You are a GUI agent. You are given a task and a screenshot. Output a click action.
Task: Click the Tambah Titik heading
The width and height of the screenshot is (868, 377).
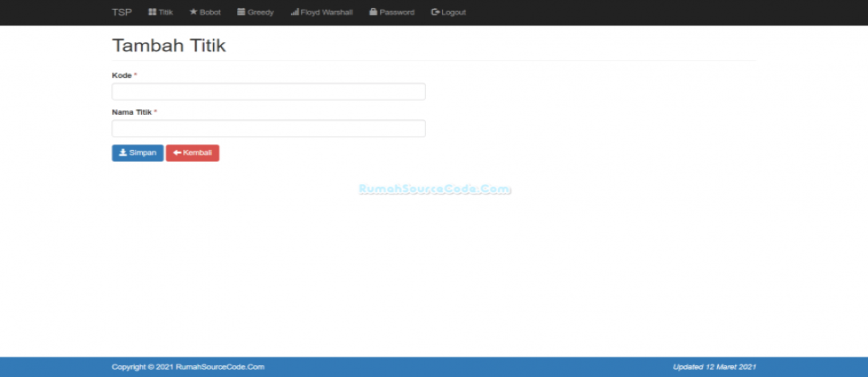pos(169,45)
